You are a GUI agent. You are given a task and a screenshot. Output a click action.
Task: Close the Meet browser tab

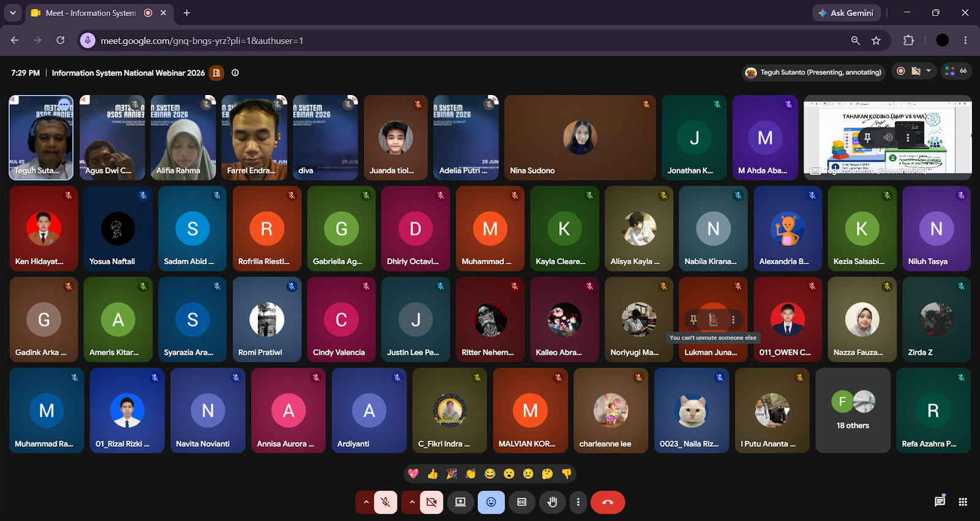click(164, 13)
